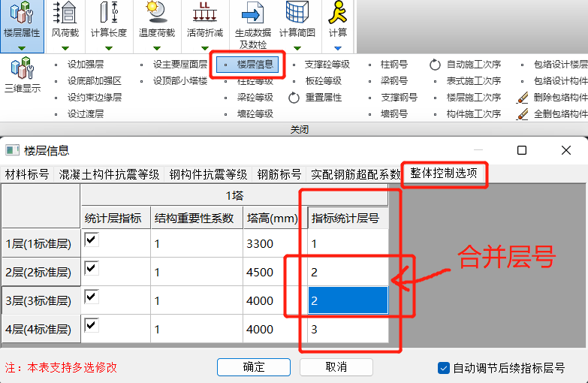Expand the blue dropdown arrow under 计算
The height and width of the screenshot is (383, 588).
coord(337,48)
